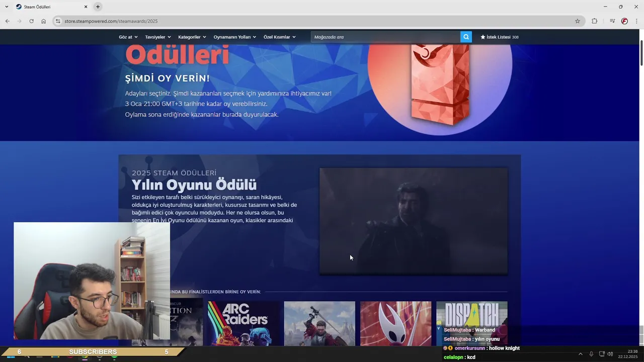This screenshot has width=644, height=362.
Task: Expand the Tavsiyeler menu
Action: 158,37
